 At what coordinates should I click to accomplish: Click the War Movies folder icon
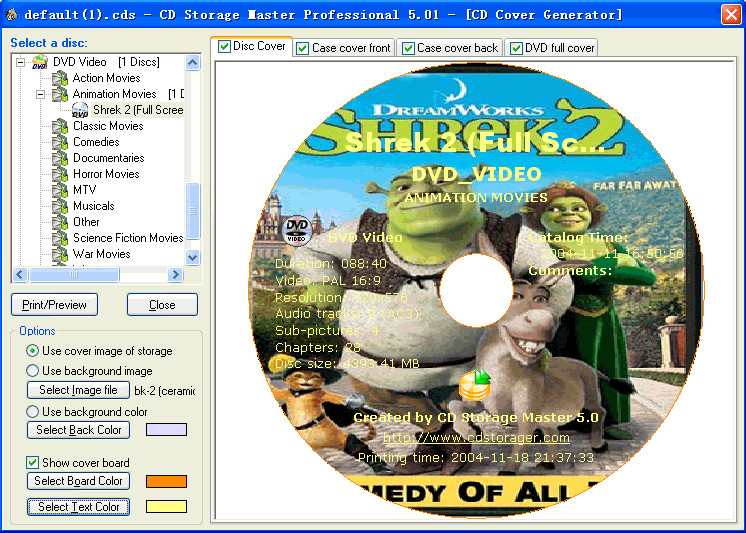pyautogui.click(x=60, y=254)
